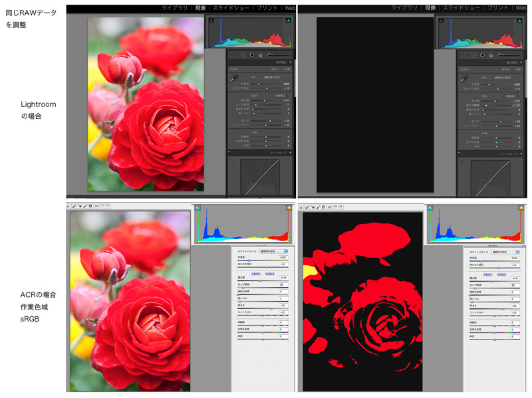Screen dimensions: 532x398
Task: Open プリント module in Lightroom flower-photo window
Action: coord(267,8)
